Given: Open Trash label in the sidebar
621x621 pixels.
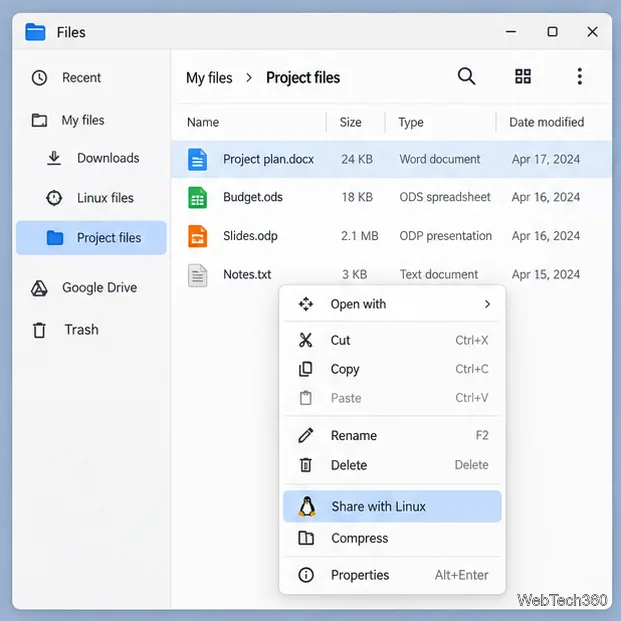Looking at the screenshot, I should [82, 330].
